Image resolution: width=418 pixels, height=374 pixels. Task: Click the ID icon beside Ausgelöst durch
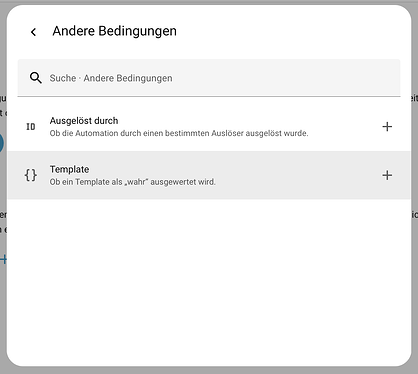click(31, 127)
